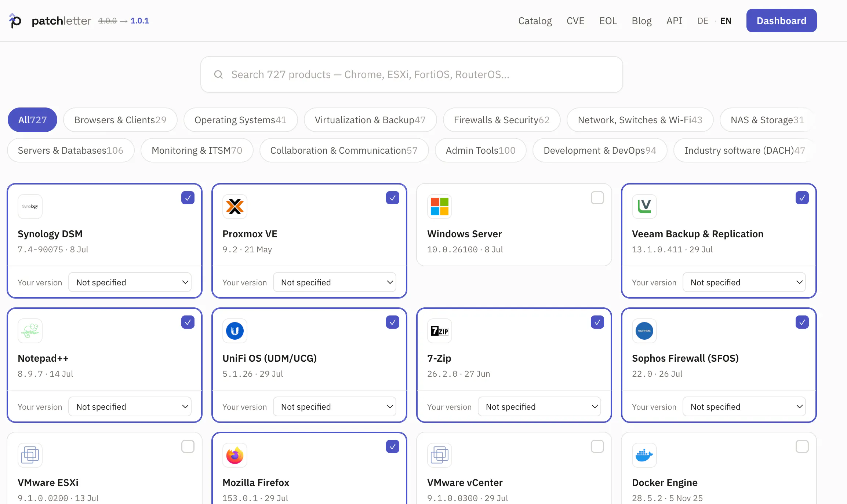847x504 pixels.
Task: Click the Windows Server product title
Action: 465,234
